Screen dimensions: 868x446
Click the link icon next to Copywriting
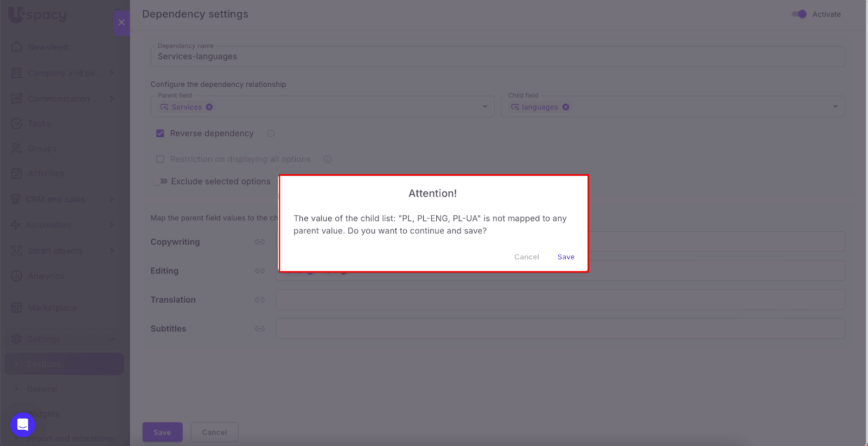pyautogui.click(x=260, y=242)
